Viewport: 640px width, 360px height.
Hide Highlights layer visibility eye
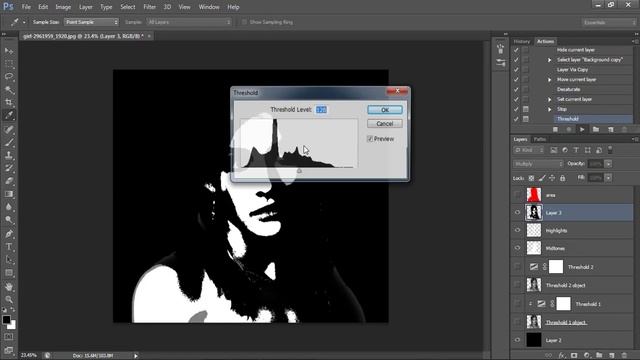[x=518, y=230]
